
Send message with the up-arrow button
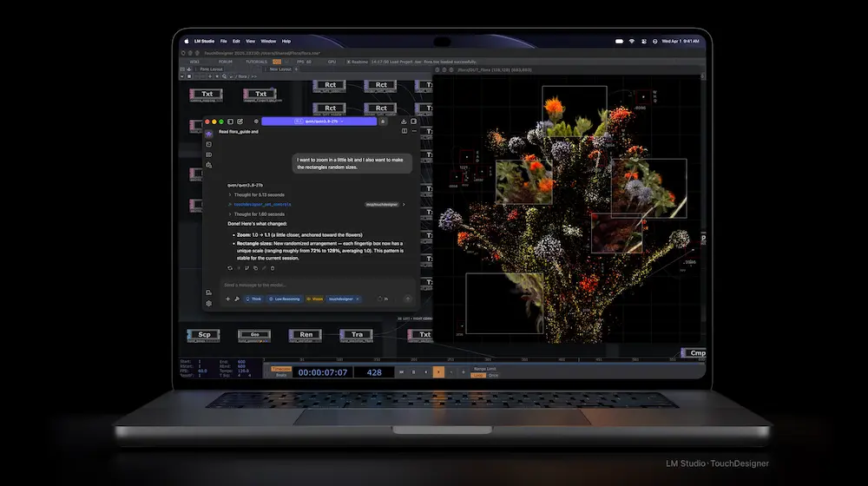(x=408, y=299)
